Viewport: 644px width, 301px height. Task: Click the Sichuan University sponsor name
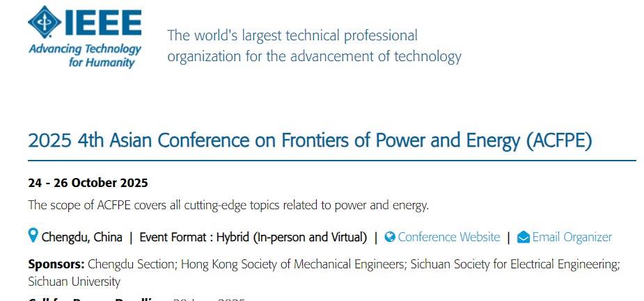point(74,282)
